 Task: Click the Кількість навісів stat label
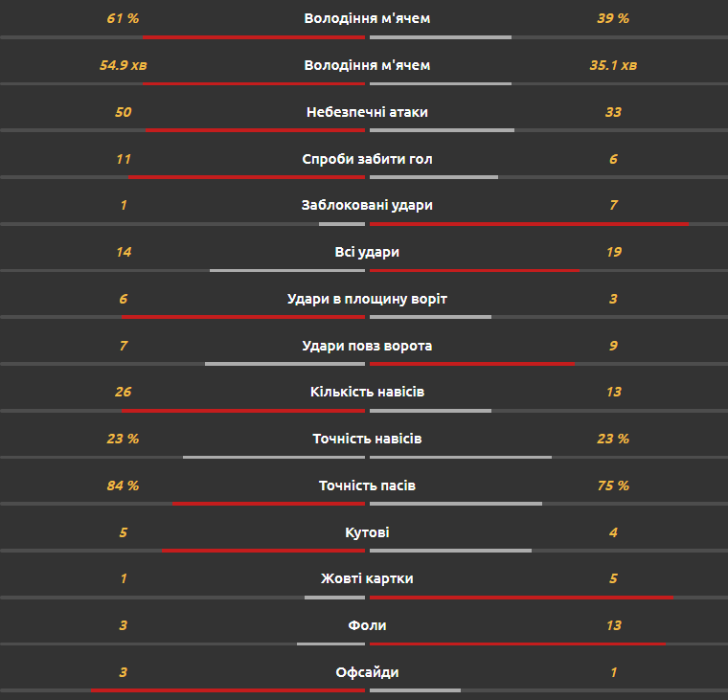367,392
